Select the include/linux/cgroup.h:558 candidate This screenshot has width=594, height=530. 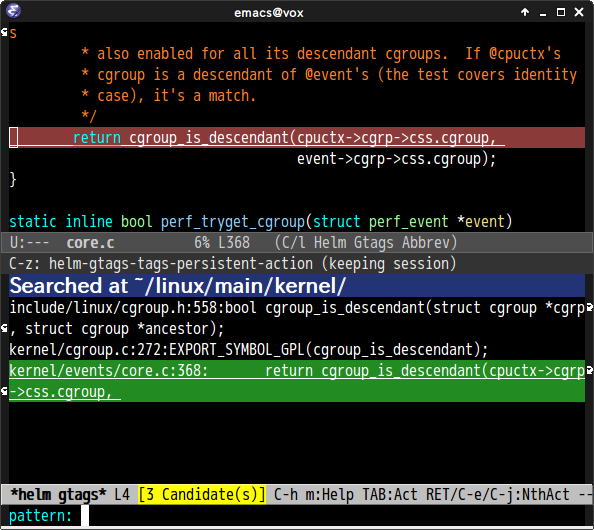[297, 318]
